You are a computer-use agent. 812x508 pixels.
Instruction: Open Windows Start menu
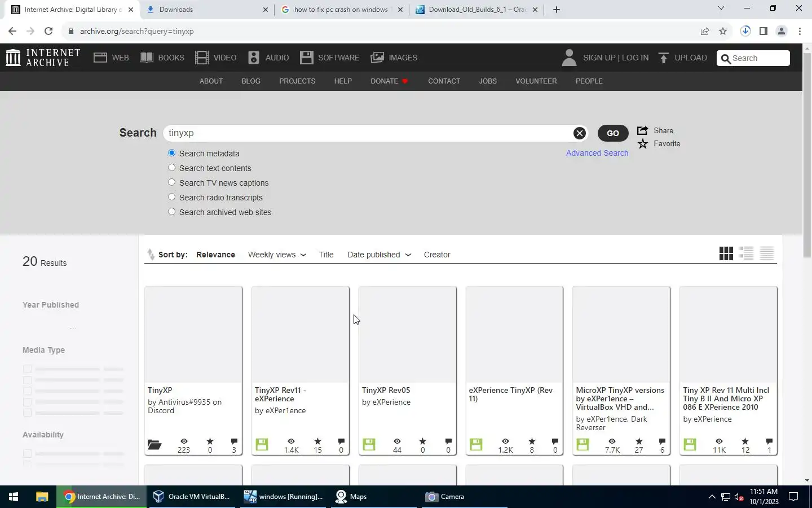(x=14, y=497)
